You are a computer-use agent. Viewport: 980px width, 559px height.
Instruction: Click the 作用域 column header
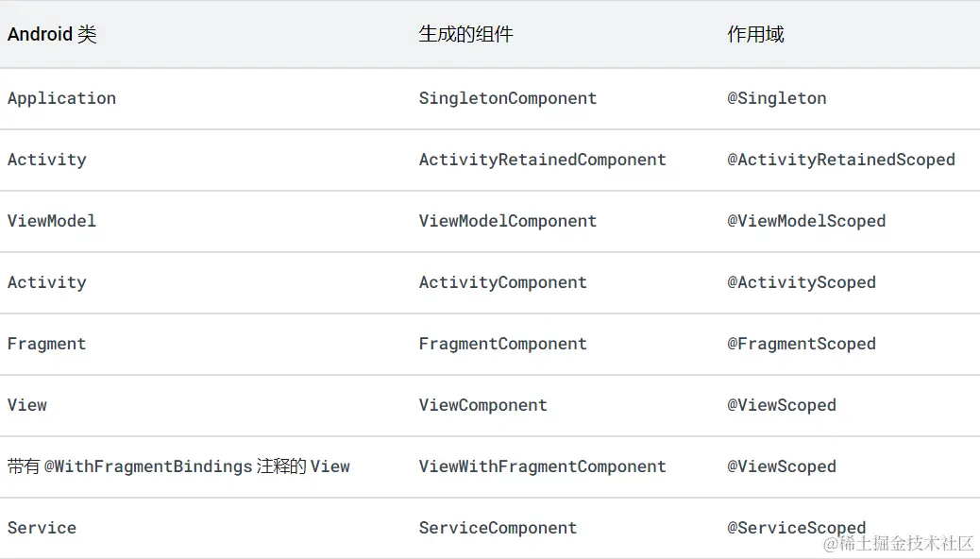click(755, 35)
